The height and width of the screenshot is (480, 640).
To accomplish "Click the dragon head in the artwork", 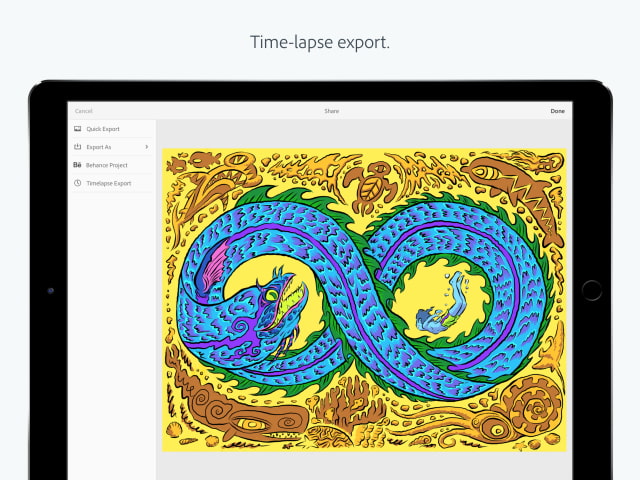I will (275, 300).
